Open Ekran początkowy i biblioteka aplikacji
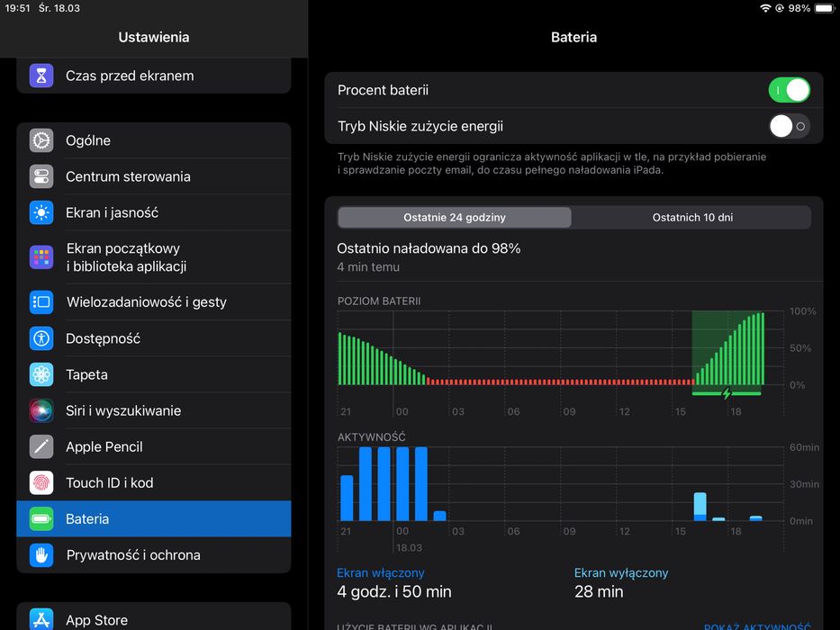The image size is (840, 630). click(x=154, y=257)
